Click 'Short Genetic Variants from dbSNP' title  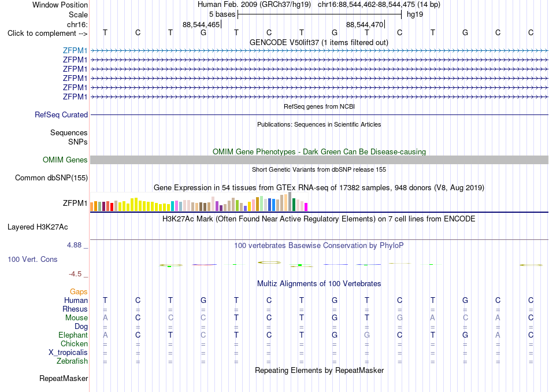coord(319,169)
